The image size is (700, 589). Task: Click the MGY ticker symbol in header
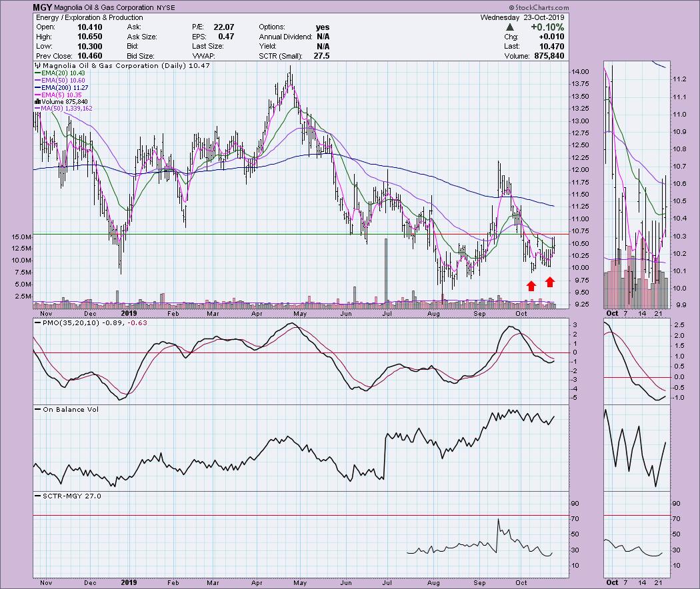[x=43, y=7]
